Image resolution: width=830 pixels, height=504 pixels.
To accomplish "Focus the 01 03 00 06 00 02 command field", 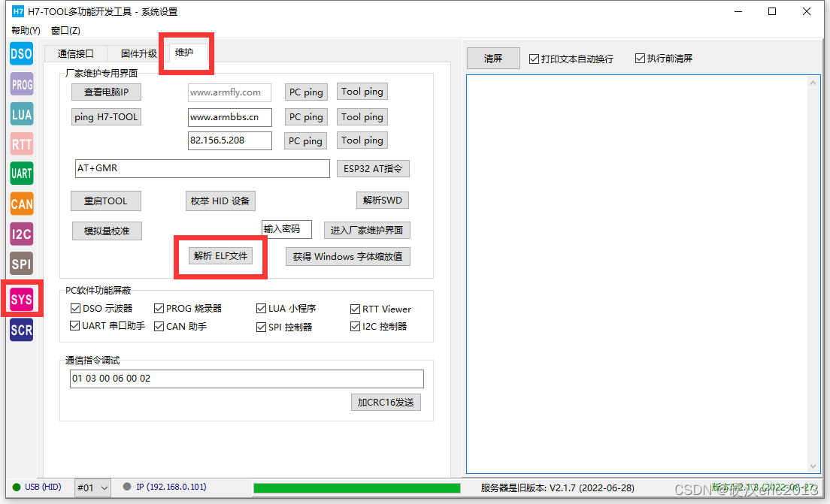I will 247,379.
